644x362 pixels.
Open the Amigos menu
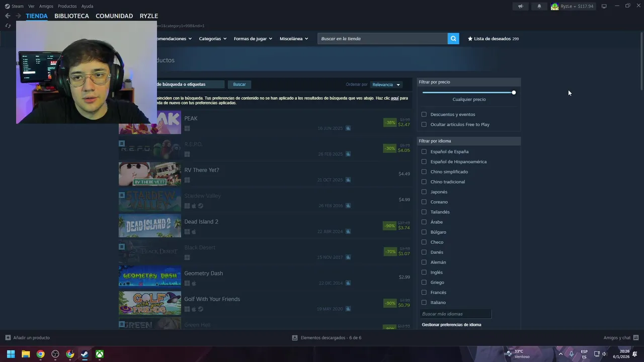[46, 7]
